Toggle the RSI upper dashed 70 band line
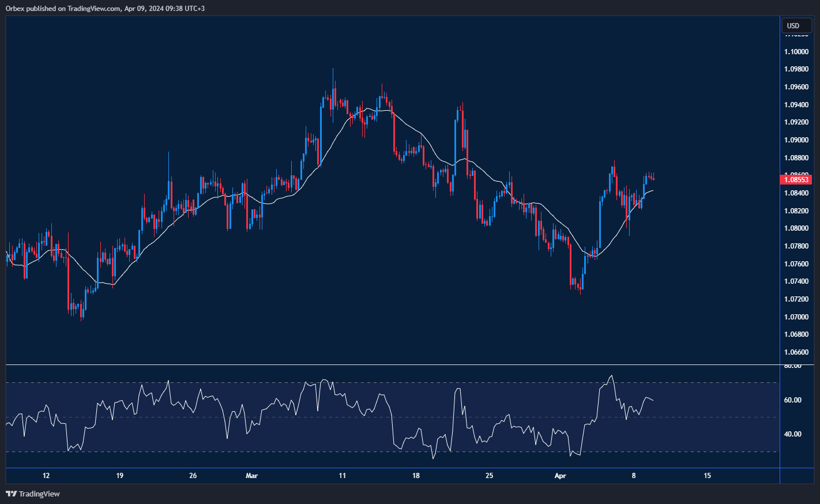This screenshot has width=820, height=504. pyautogui.click(x=346, y=382)
